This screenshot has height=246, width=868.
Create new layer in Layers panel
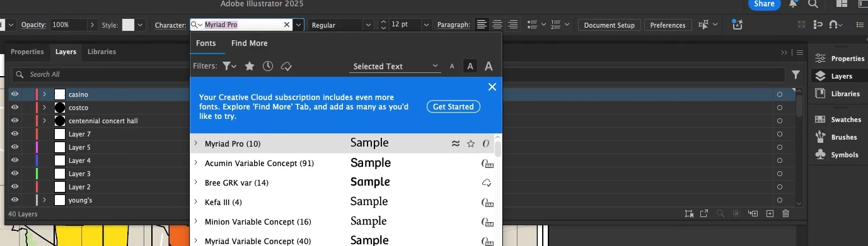pyautogui.click(x=770, y=214)
